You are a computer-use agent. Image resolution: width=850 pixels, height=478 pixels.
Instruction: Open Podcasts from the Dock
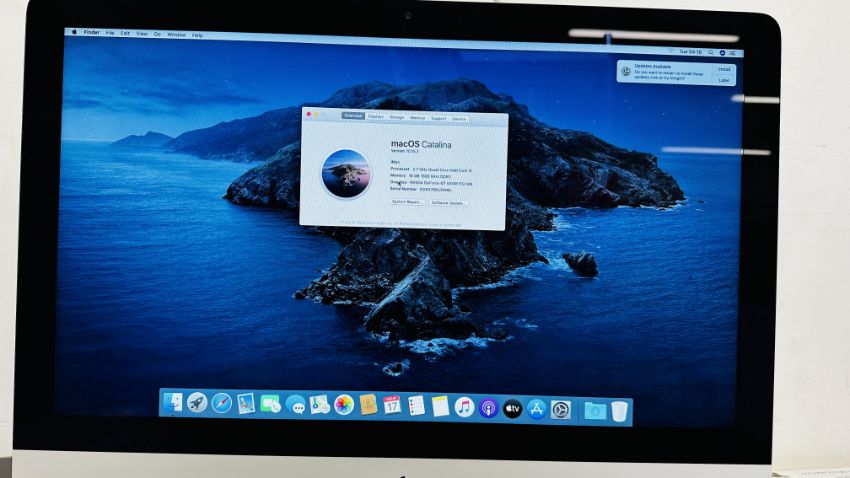pos(488,408)
